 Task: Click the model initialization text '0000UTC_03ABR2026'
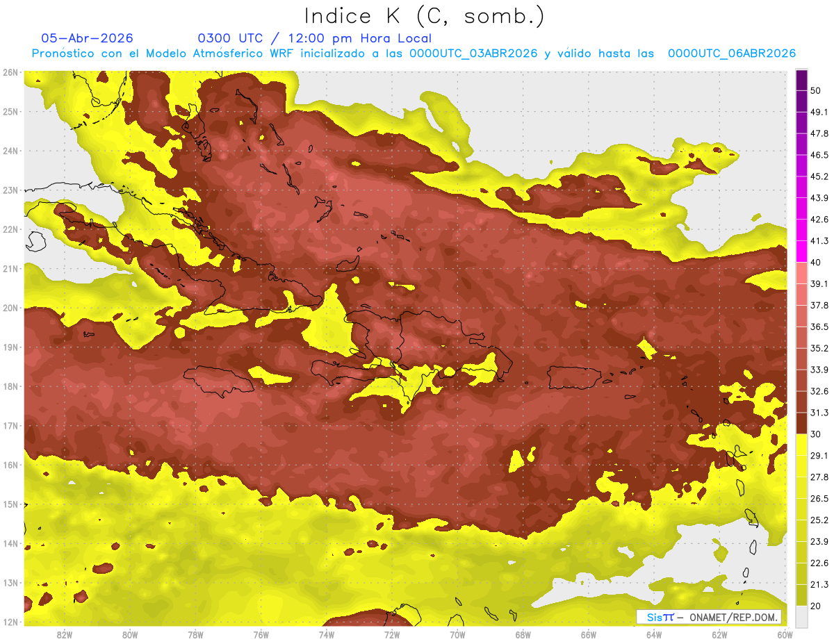(473, 53)
